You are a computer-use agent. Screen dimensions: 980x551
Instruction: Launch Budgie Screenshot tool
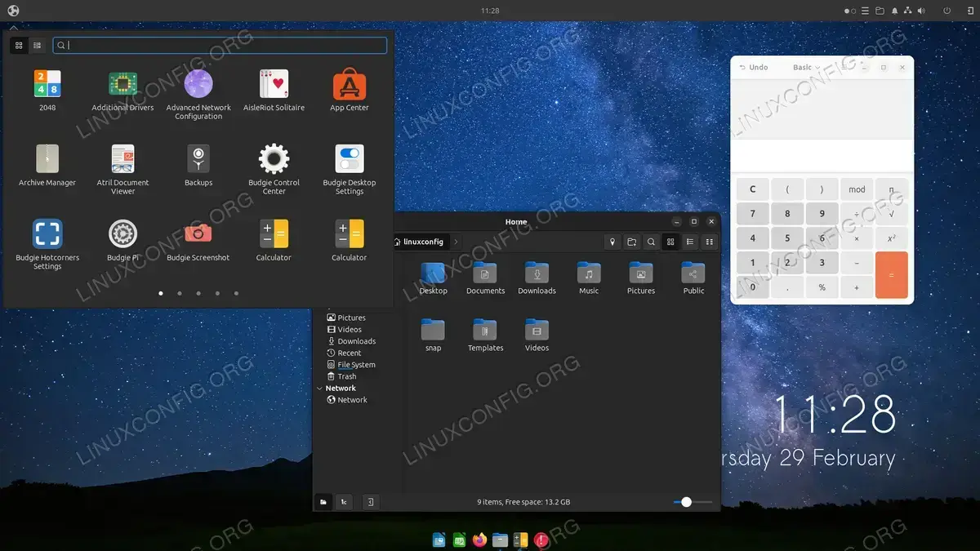pos(198,240)
